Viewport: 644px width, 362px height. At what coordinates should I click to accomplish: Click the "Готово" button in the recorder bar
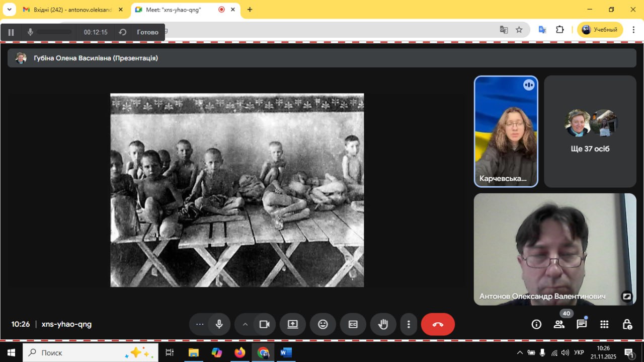coord(147,32)
